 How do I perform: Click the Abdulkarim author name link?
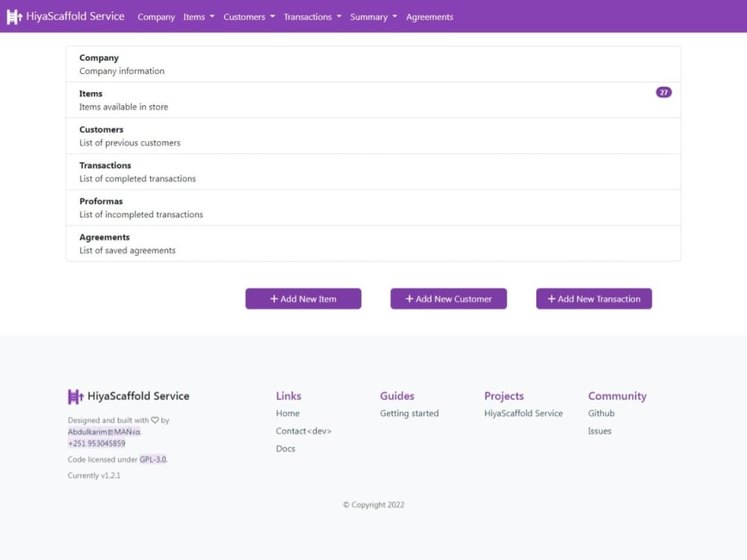105,432
